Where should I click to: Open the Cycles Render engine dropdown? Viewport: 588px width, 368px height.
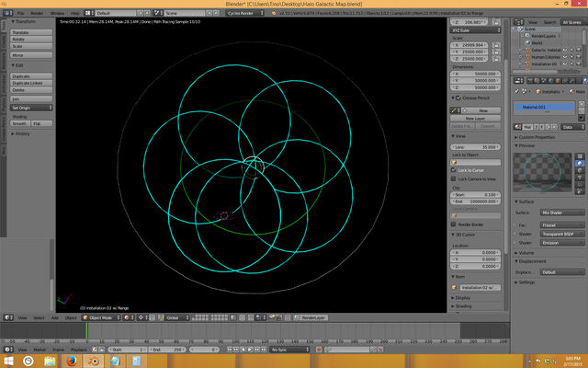(x=245, y=13)
